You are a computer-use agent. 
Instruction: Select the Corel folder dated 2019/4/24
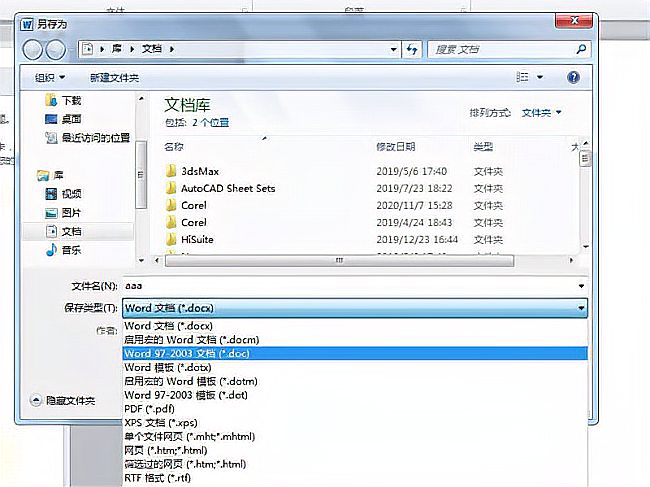pyautogui.click(x=194, y=222)
